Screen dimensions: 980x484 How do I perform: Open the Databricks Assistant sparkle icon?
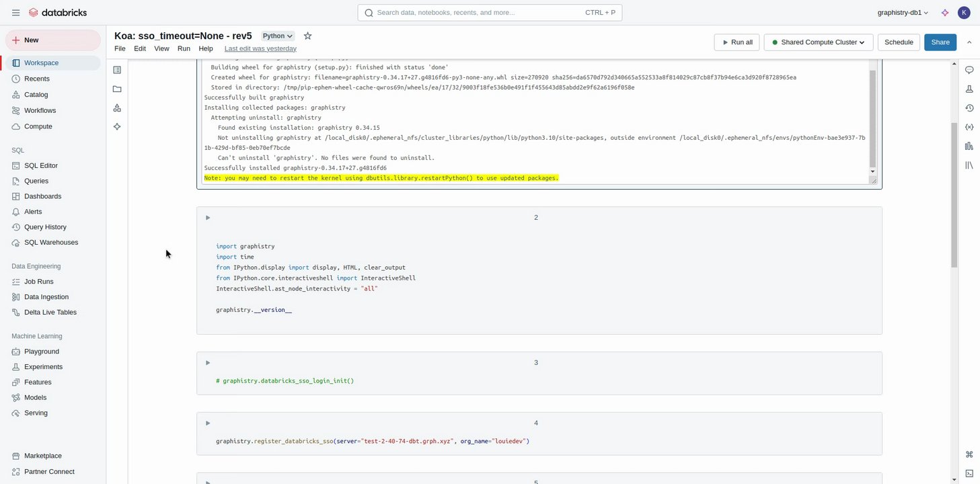click(944, 12)
